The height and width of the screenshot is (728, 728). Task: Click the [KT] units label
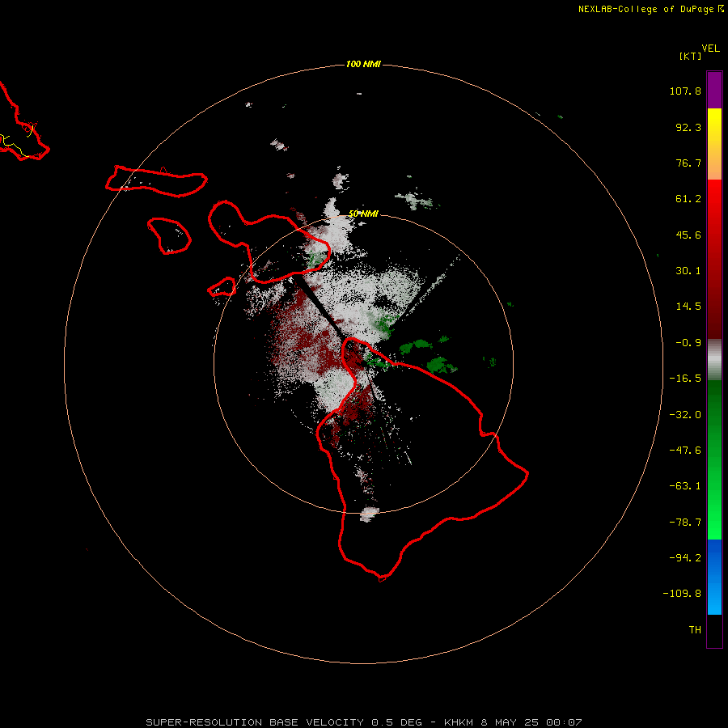(x=690, y=56)
